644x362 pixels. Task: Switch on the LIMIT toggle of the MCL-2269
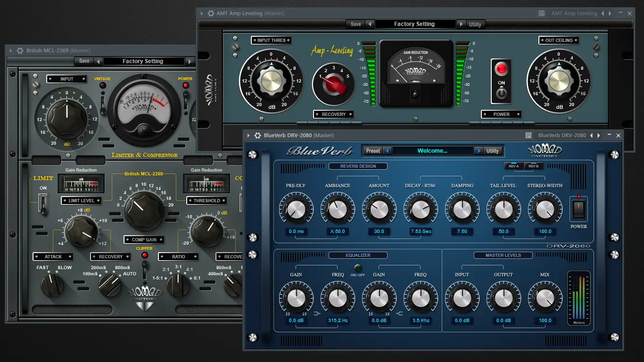43,204
